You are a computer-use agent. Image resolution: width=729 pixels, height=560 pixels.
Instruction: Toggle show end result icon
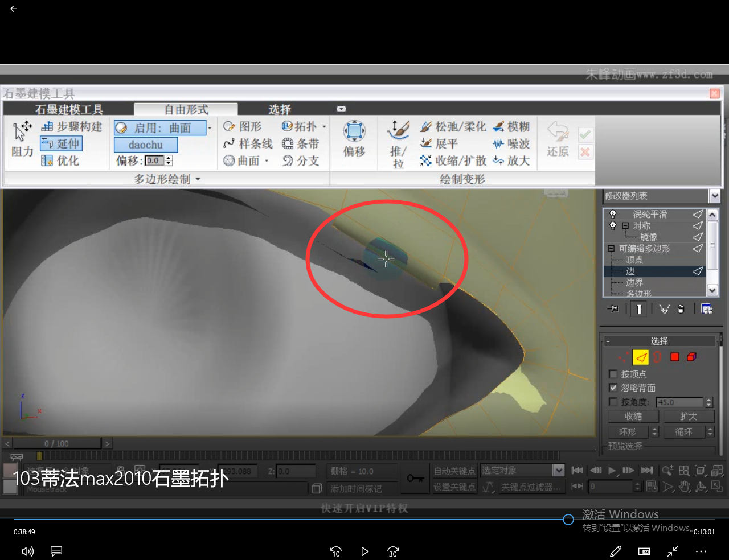639,309
